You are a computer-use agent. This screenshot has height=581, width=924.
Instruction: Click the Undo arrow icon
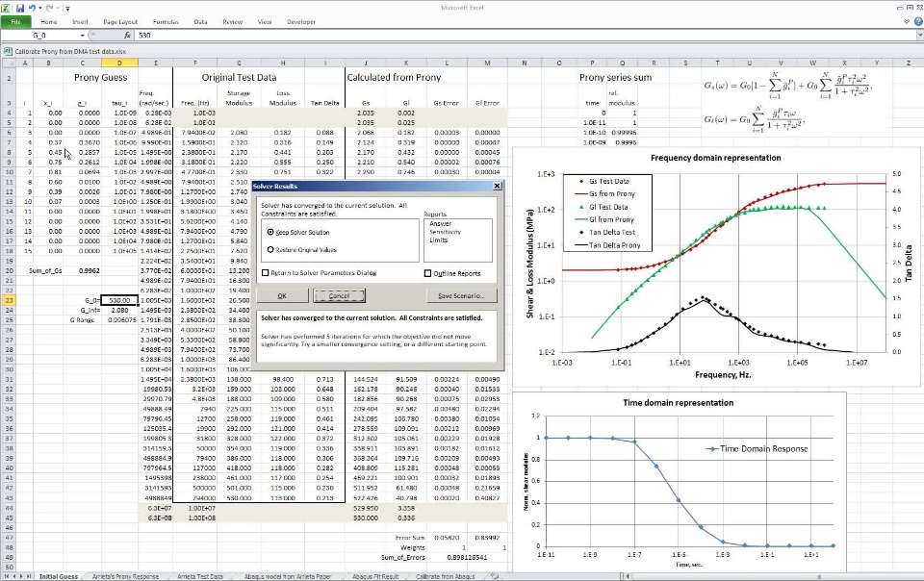tap(33, 7)
